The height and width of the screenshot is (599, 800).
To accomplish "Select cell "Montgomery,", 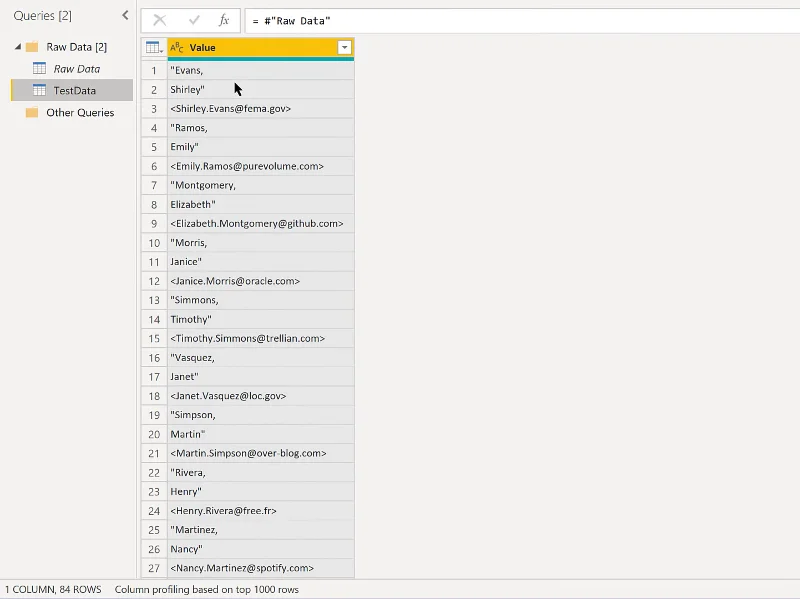I will (261, 185).
